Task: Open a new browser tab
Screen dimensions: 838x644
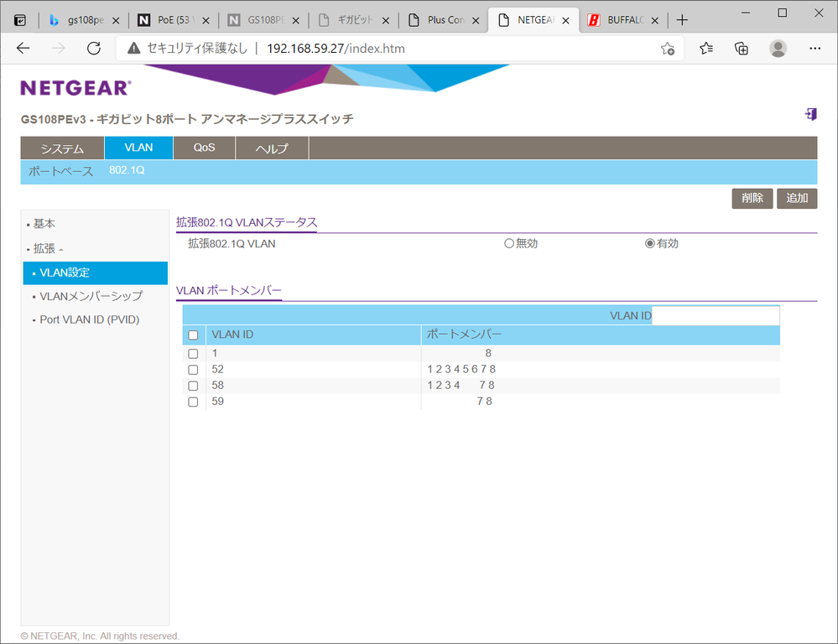Action: [x=682, y=20]
